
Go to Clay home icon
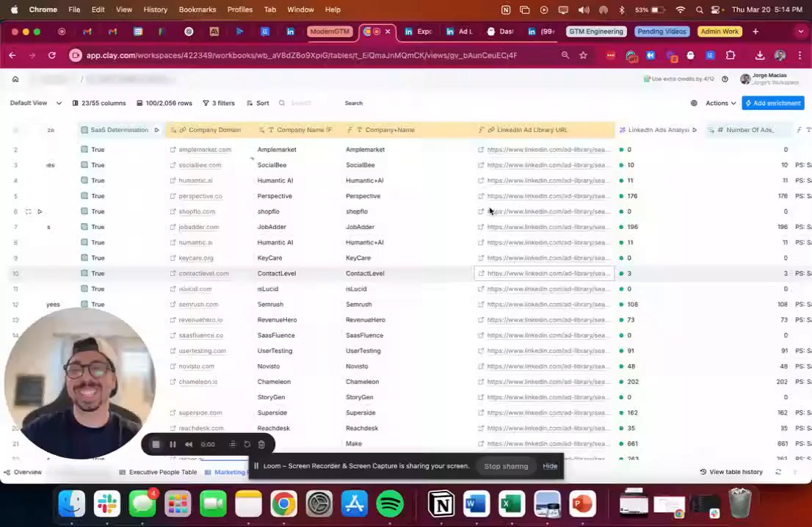tap(15, 79)
